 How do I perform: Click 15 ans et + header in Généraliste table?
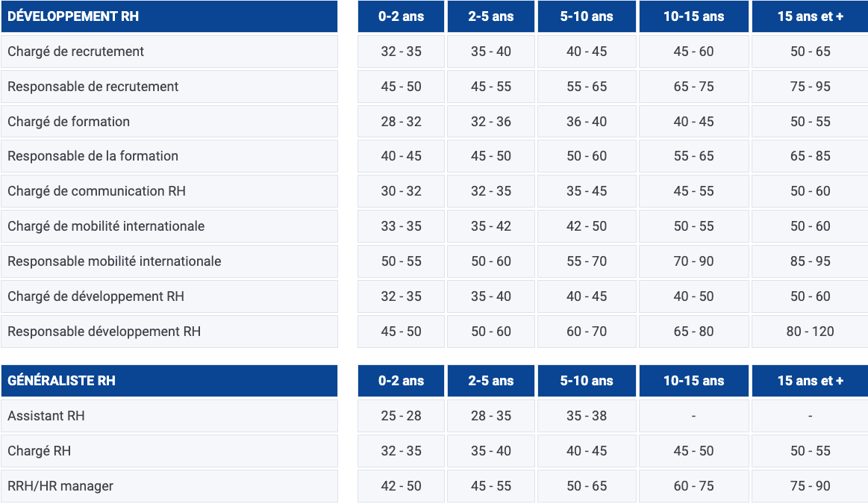coord(810,381)
